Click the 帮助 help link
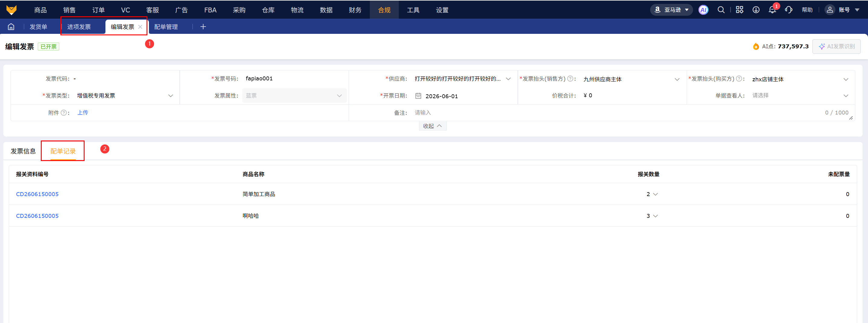 tap(807, 10)
